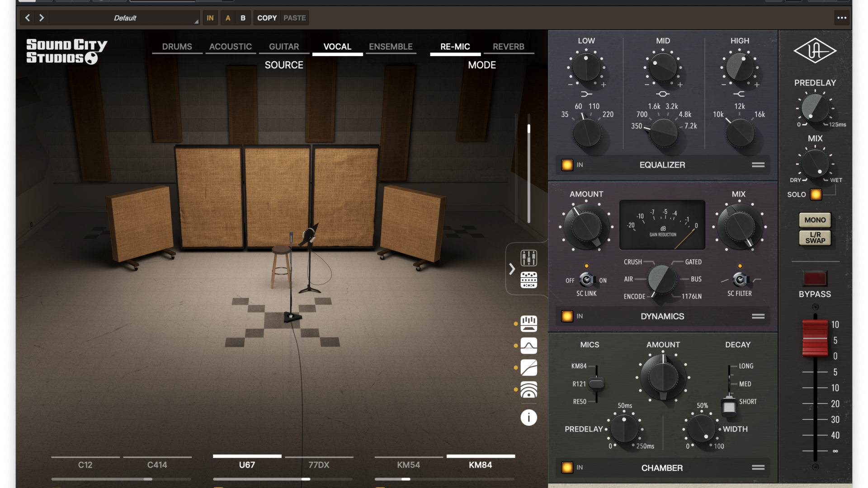The width and height of the screenshot is (868, 488).
Task: Toggle MONO output button
Action: [x=815, y=220]
